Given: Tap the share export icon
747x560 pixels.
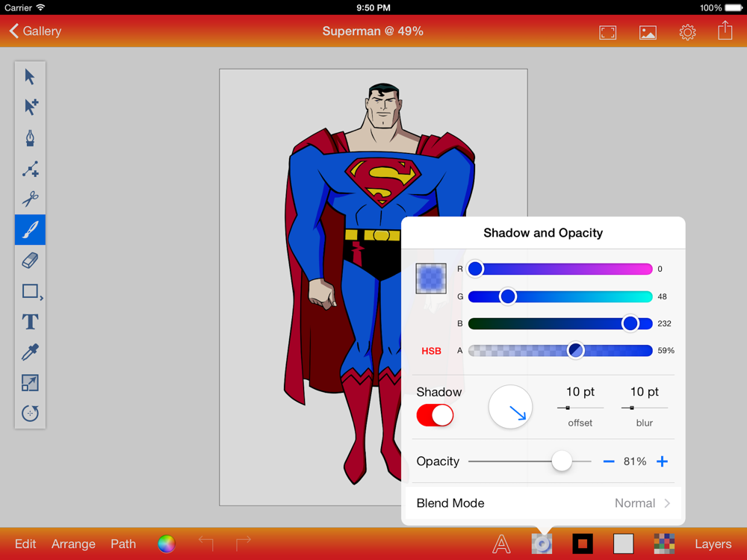Looking at the screenshot, I should click(725, 30).
